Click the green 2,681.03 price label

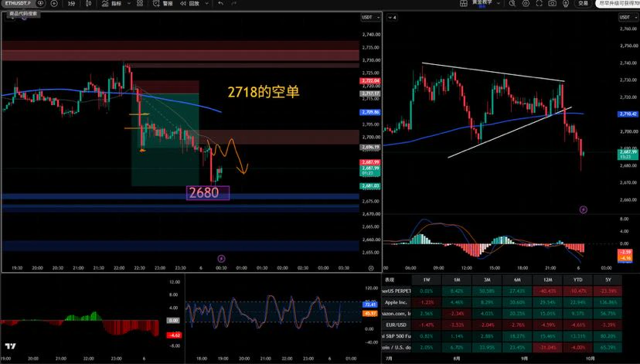tap(370, 186)
